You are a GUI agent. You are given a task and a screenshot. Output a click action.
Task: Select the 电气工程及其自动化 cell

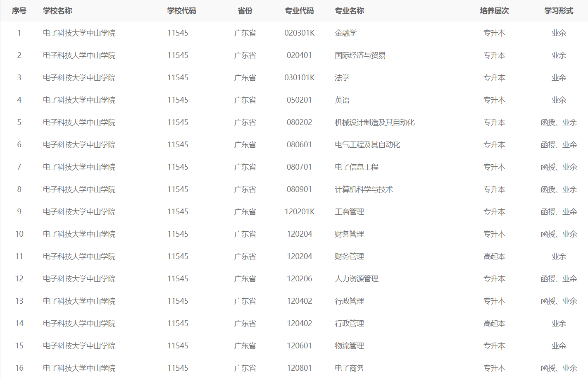[x=367, y=145]
